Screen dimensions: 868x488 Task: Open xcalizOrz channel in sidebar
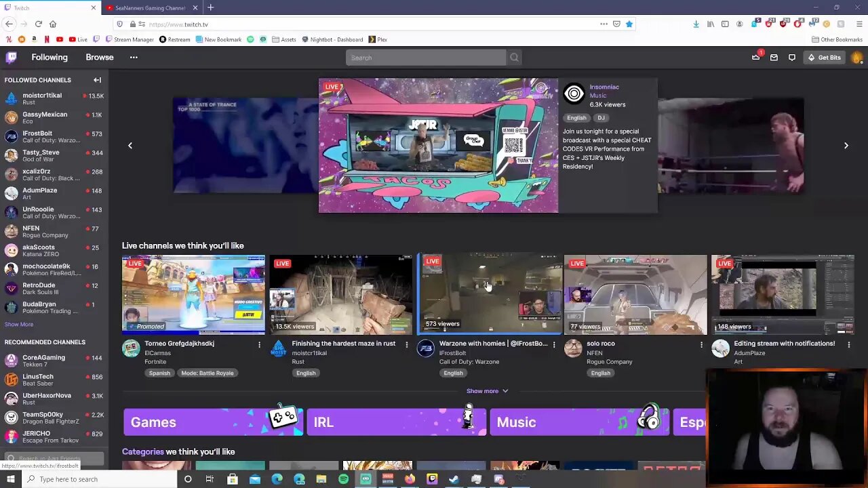click(x=54, y=175)
